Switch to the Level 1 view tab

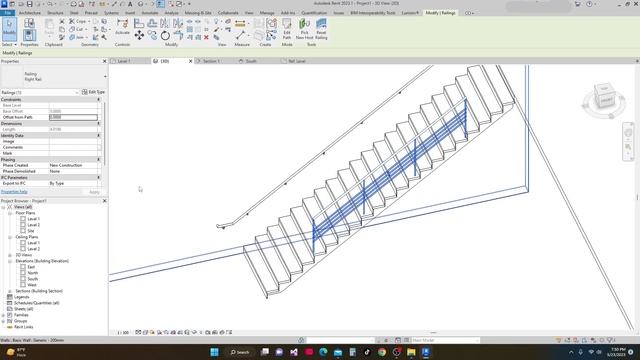point(124,61)
